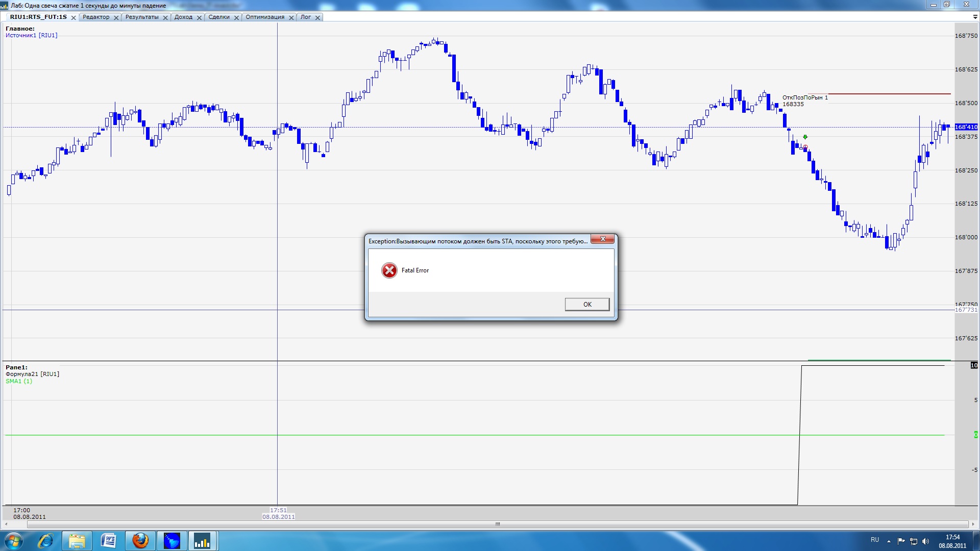Click the volume speaker tray icon
The width and height of the screenshot is (980, 551).
click(x=925, y=541)
